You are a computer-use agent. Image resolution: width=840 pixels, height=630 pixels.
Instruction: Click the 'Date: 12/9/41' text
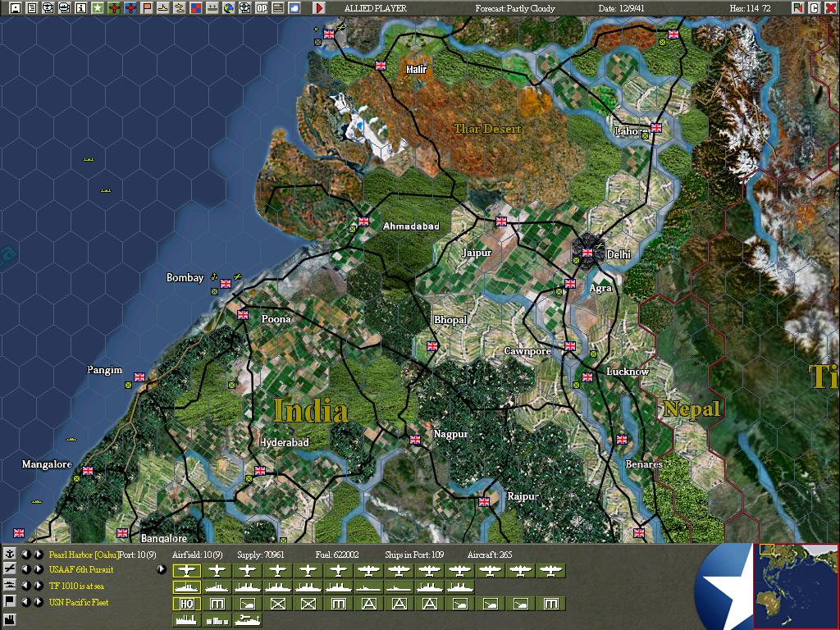click(x=623, y=8)
